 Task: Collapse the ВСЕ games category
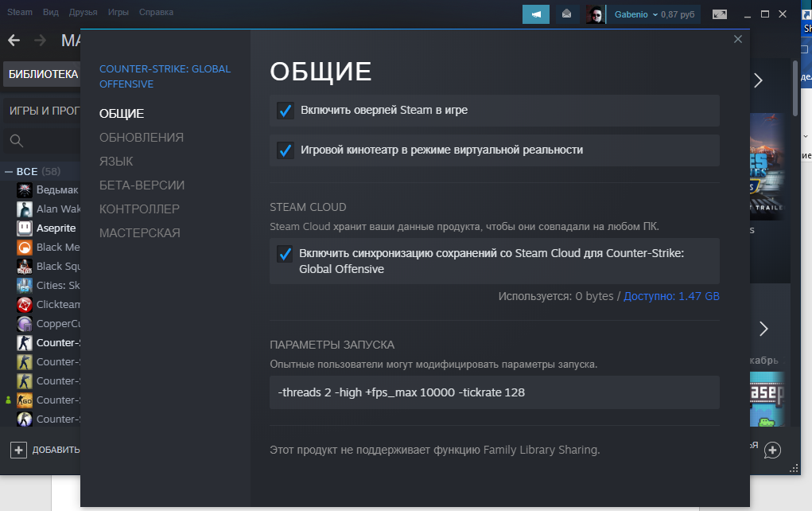[9, 172]
